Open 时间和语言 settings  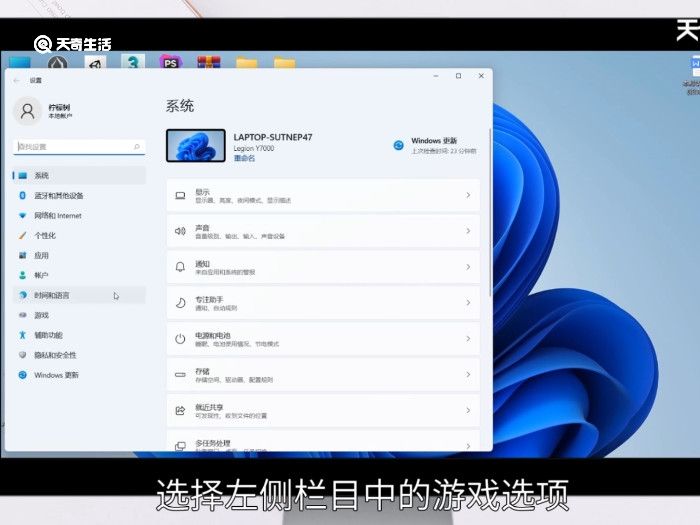(79, 295)
